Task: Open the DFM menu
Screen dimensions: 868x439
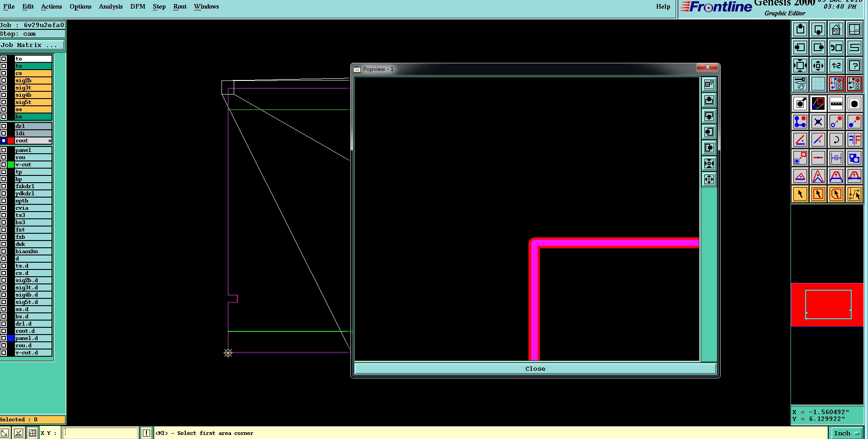Action: pyautogui.click(x=138, y=6)
